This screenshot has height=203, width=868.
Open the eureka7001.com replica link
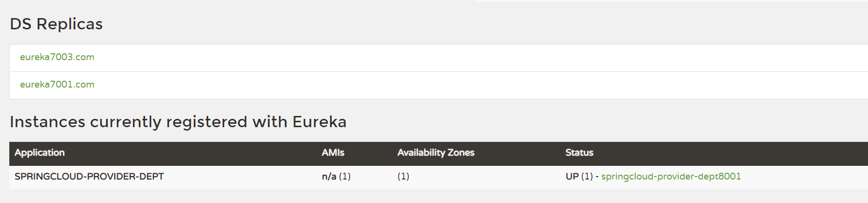[x=57, y=85]
